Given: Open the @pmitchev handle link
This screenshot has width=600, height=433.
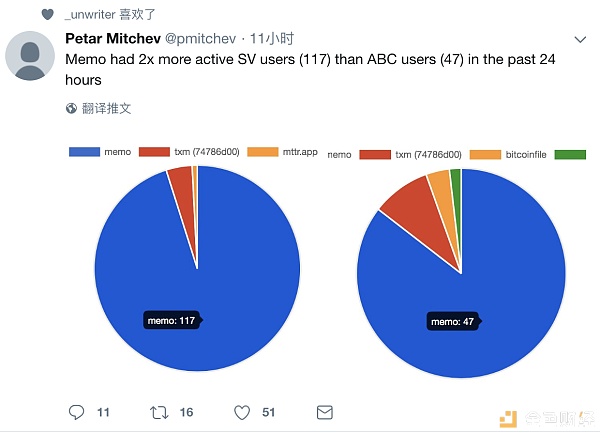Looking at the screenshot, I should tap(201, 39).
